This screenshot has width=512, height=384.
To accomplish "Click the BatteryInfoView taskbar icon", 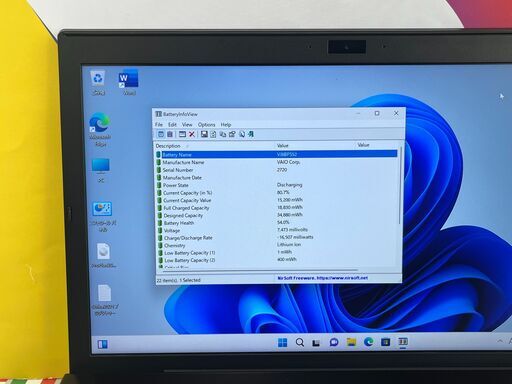I will [x=403, y=341].
